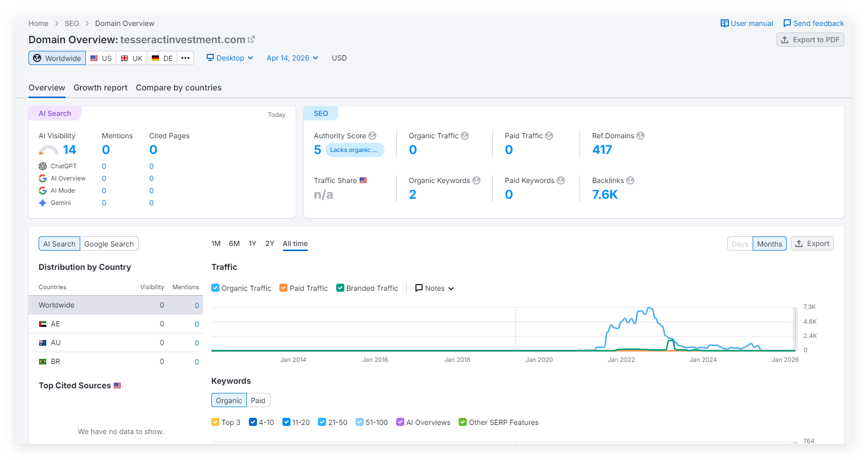Click the User manual book icon
This screenshot has width=868, height=460.
click(725, 23)
